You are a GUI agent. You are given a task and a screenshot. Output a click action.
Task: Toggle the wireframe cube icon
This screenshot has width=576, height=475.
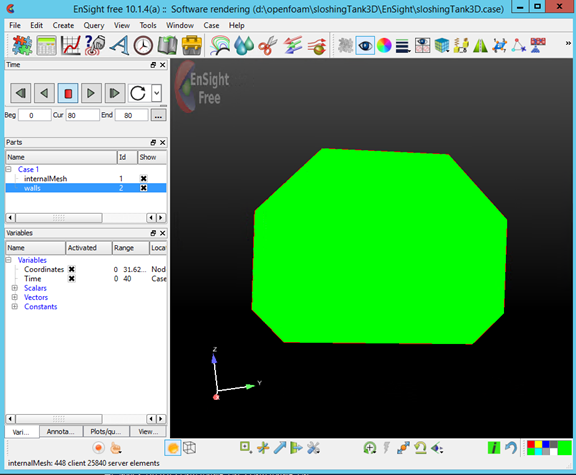coord(190,448)
